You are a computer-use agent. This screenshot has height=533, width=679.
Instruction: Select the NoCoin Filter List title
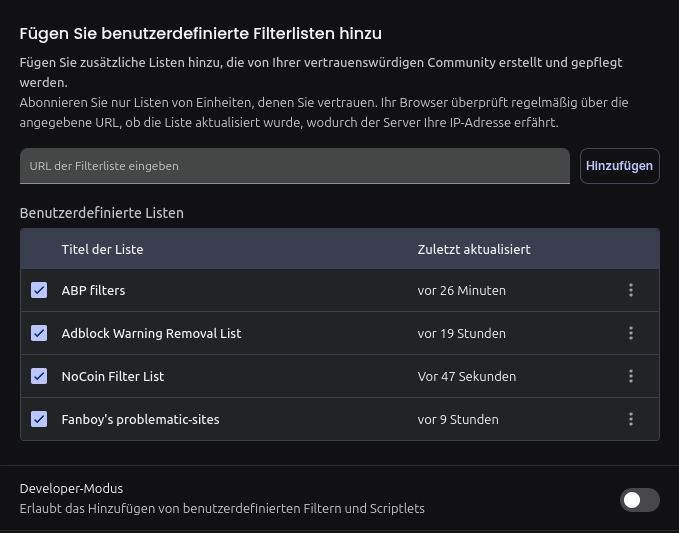click(x=113, y=376)
